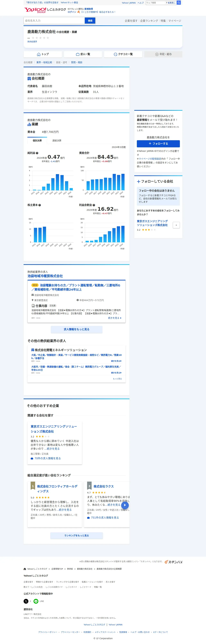Click the 検索 company search button
The height and width of the screenshot is (644, 206).
[x=90, y=21]
